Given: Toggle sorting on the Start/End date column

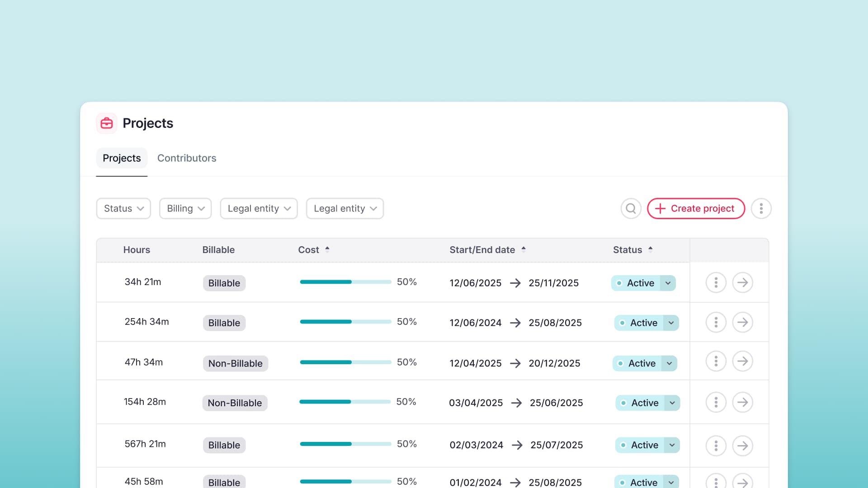Looking at the screenshot, I should 524,249.
